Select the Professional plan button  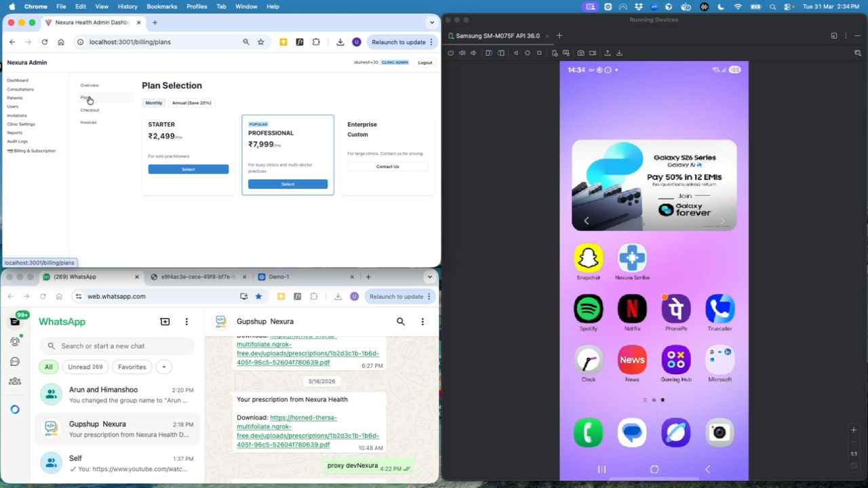coord(288,184)
